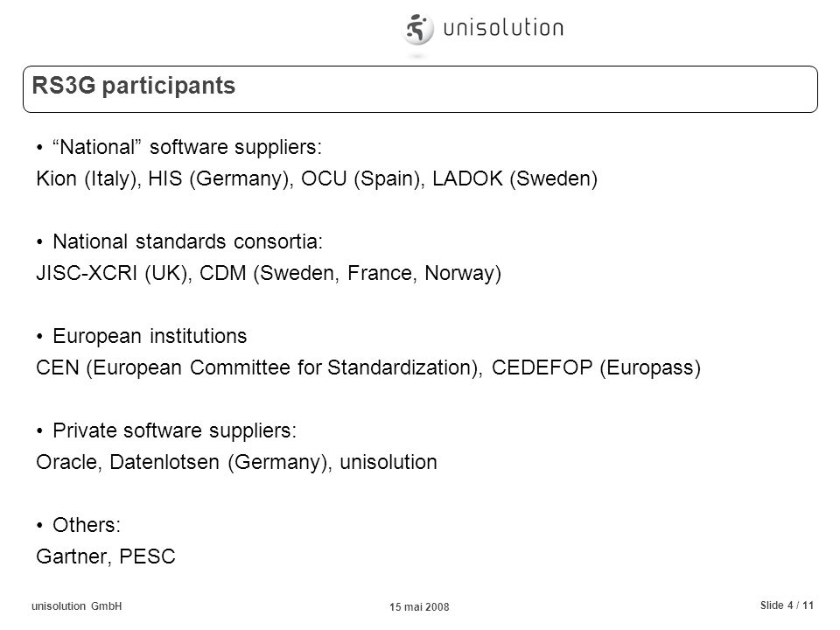Select the RS3G participants title box
Screen dimensions: 840x630
(x=420, y=89)
